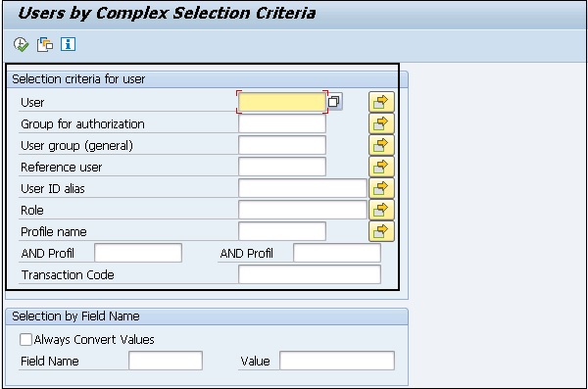Select the second AND Profil field
This screenshot has height=389, width=588.
[x=337, y=253]
